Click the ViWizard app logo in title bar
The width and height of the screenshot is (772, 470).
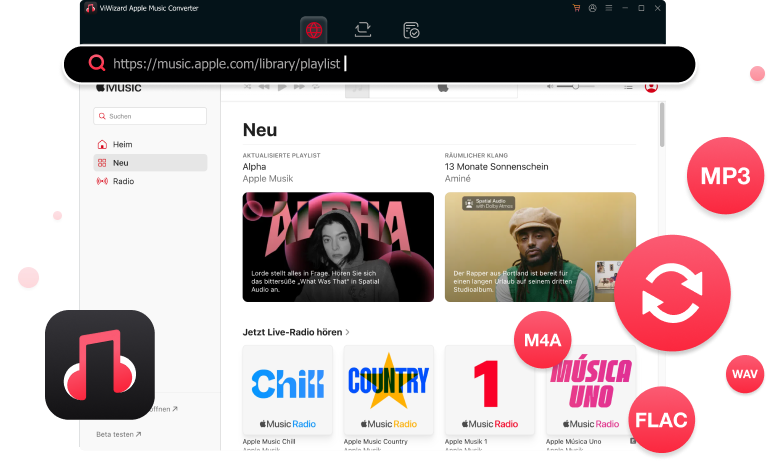click(90, 8)
